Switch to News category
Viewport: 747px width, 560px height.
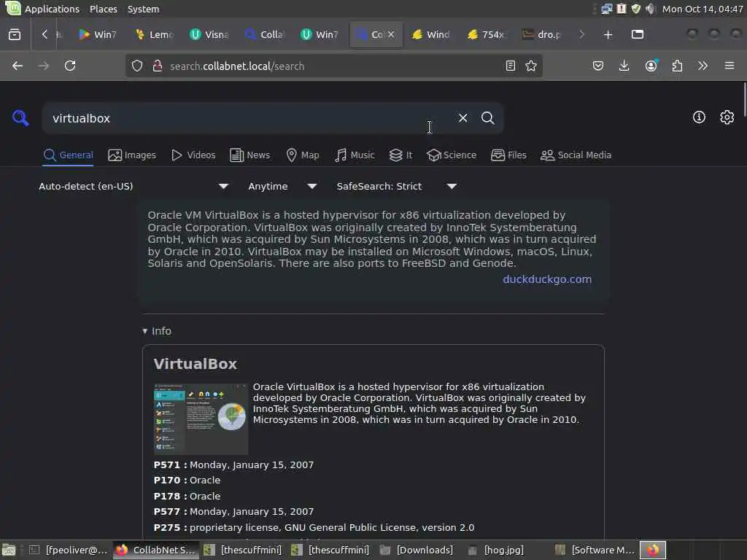click(x=249, y=155)
